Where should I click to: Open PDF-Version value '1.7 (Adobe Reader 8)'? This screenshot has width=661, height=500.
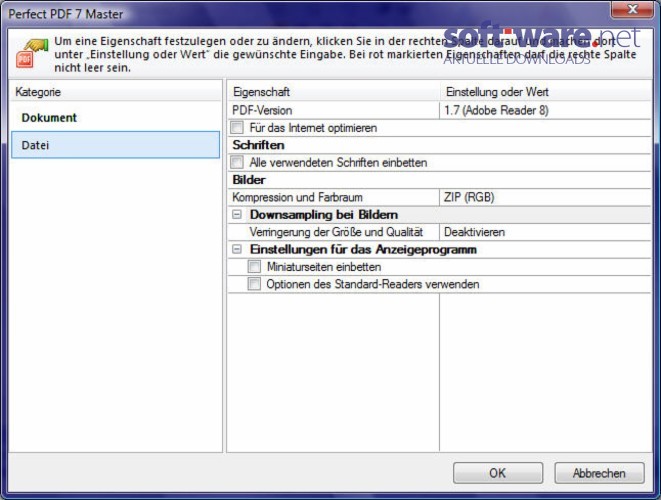pos(545,110)
